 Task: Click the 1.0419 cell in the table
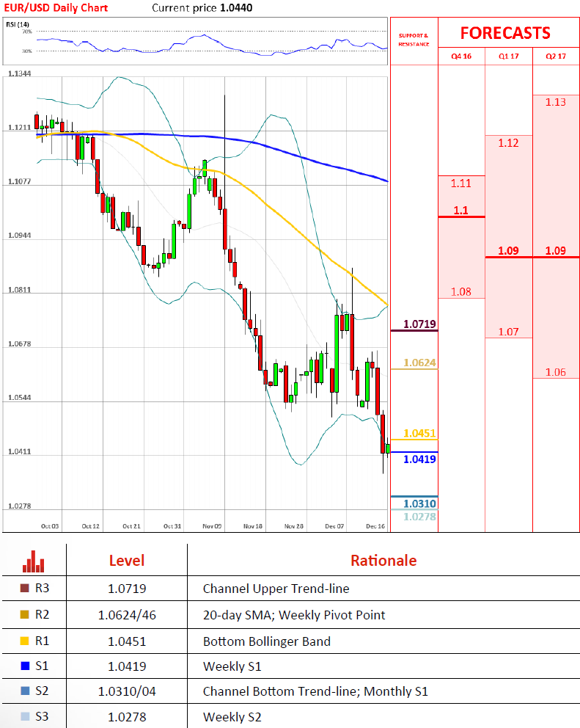click(127, 666)
